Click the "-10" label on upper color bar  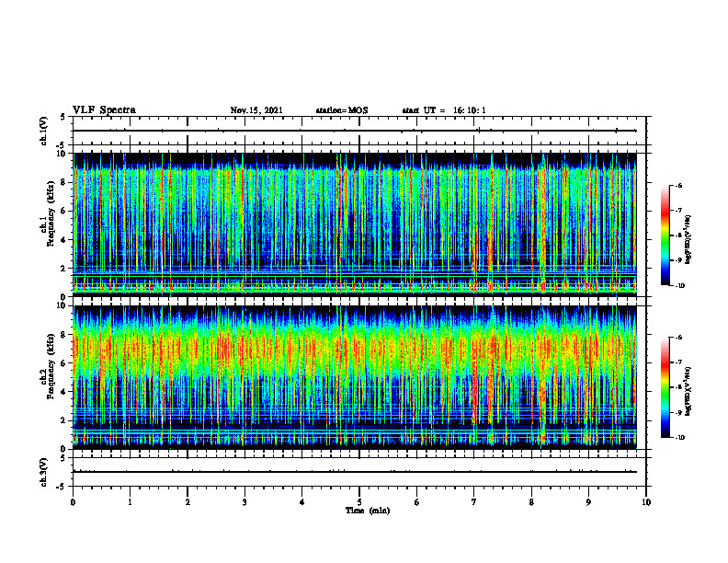(x=679, y=285)
